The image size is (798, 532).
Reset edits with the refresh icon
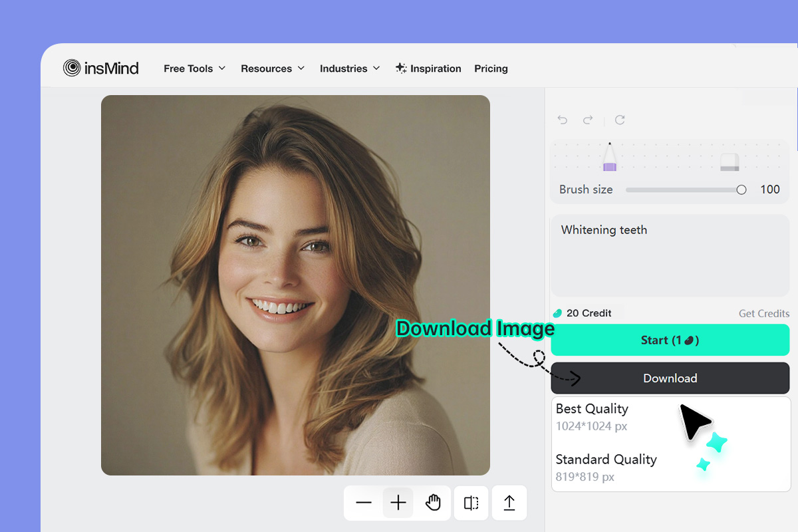620,120
